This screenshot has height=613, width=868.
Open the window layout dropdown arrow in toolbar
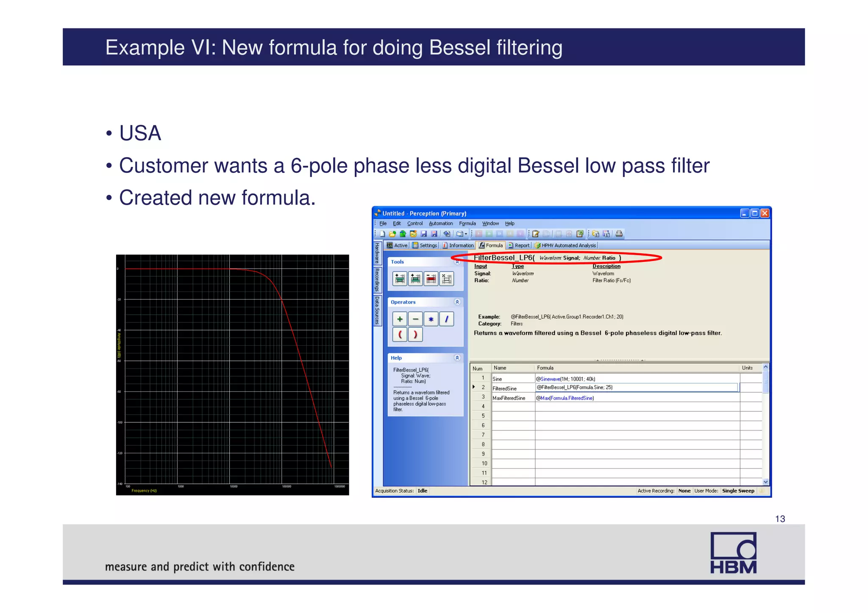(466, 234)
